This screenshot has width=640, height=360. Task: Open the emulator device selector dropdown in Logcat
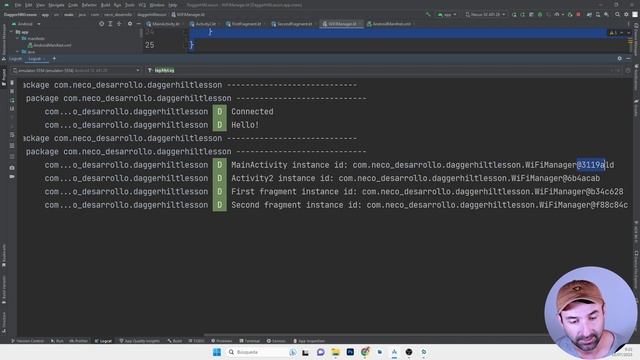click(x=76, y=70)
